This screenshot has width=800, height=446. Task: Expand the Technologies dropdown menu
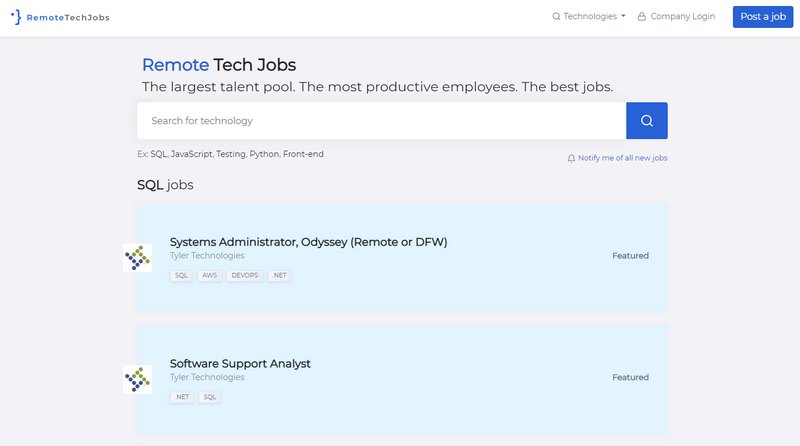click(x=589, y=16)
